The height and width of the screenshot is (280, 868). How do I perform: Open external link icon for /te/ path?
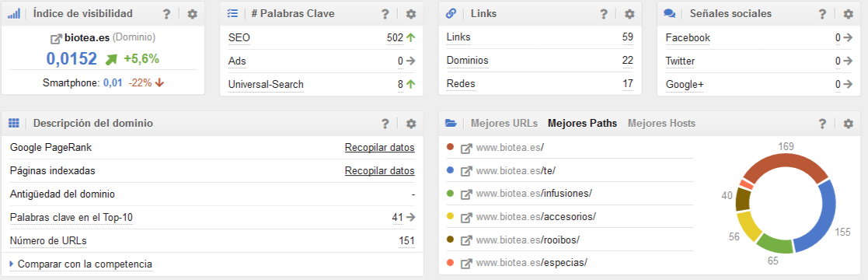click(x=466, y=171)
